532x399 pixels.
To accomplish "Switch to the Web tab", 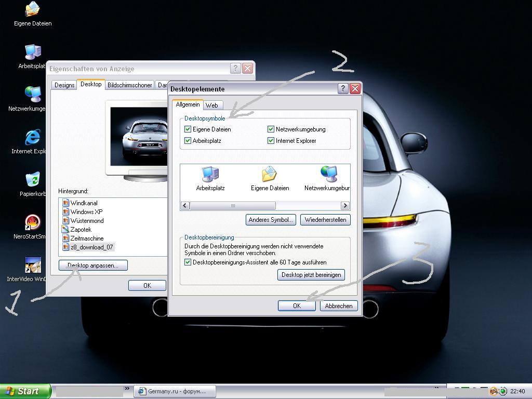I will point(212,105).
